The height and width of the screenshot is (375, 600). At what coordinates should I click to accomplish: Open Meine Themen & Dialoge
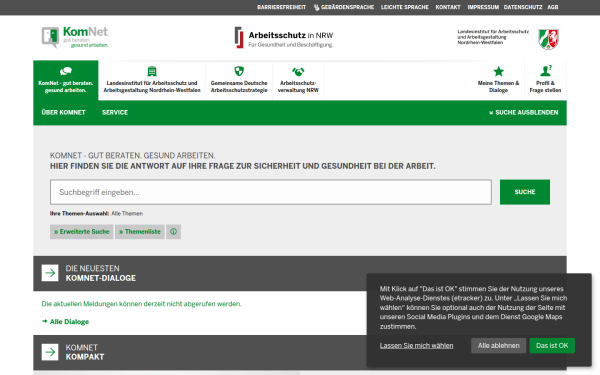[498, 80]
